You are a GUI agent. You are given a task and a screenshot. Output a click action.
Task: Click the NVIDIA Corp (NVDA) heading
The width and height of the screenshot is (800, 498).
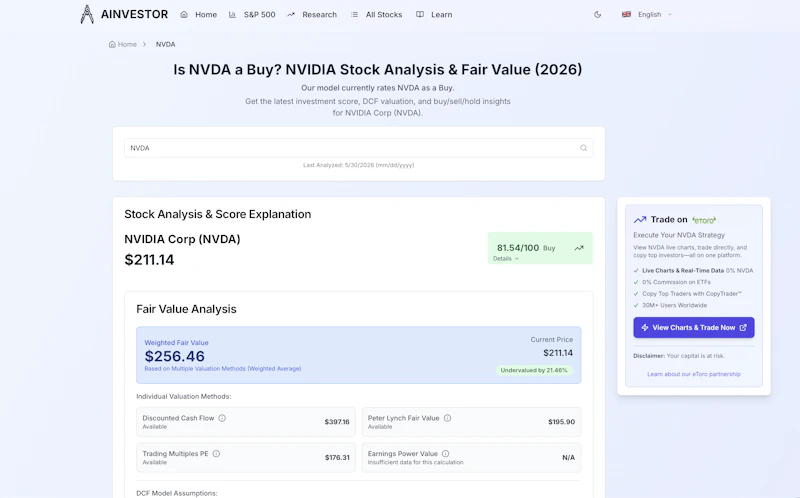coord(182,239)
